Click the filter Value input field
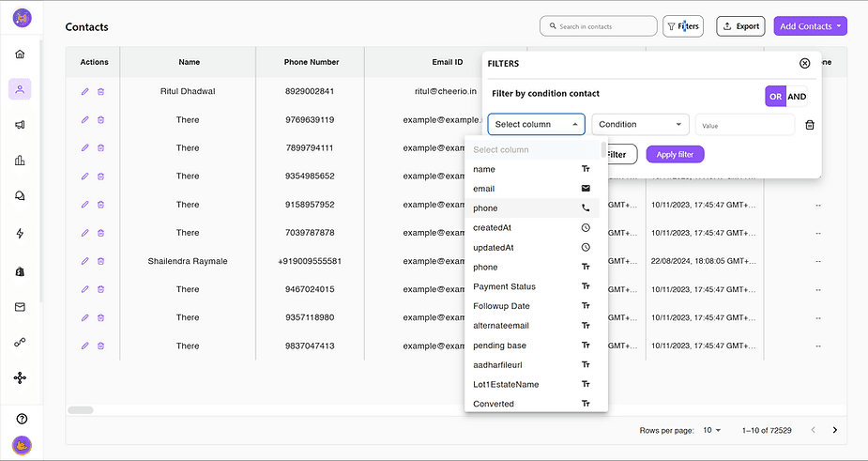The image size is (868, 461). click(745, 125)
